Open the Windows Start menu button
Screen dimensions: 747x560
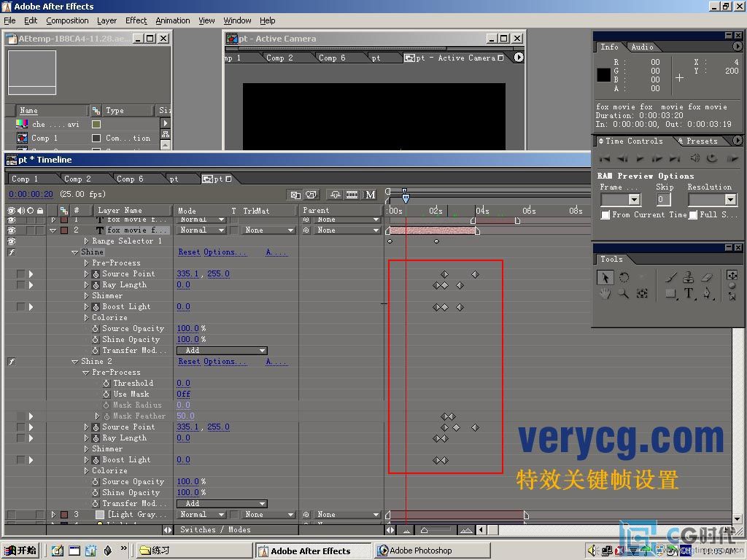click(20, 551)
